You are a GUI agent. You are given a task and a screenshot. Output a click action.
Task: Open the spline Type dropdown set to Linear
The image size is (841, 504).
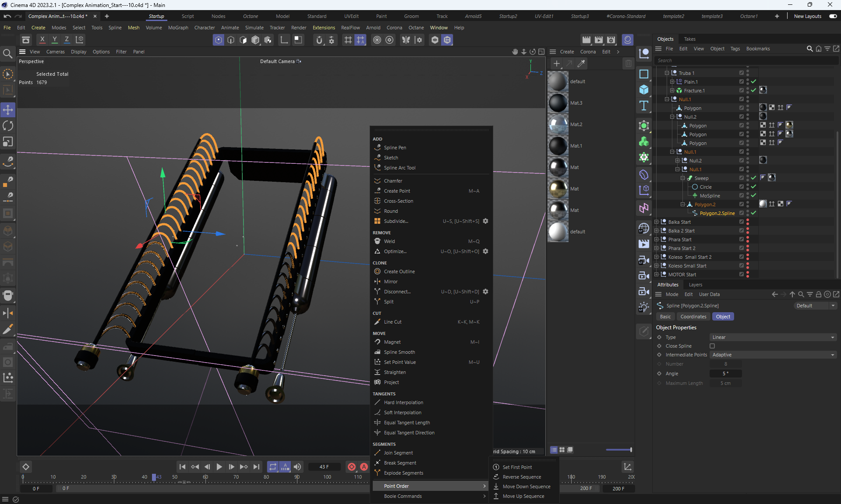tap(773, 337)
